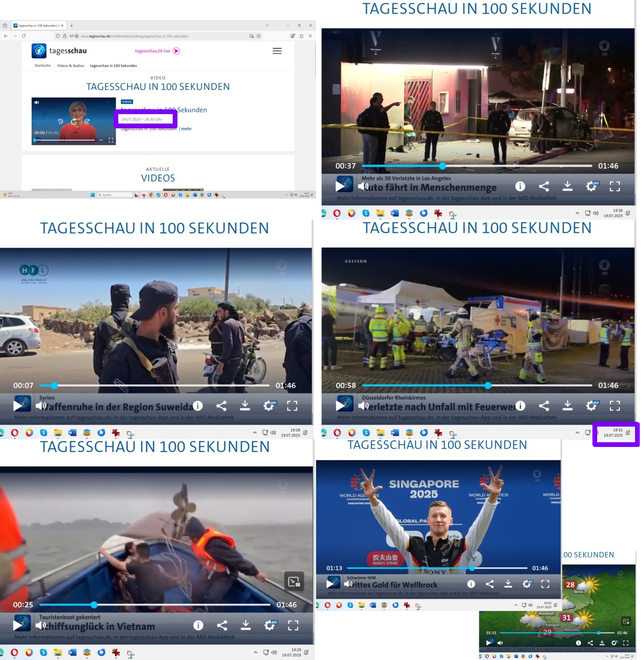Image resolution: width=644 pixels, height=660 pixels.
Task: Go to Startseite breadcrumb
Action: [43, 66]
